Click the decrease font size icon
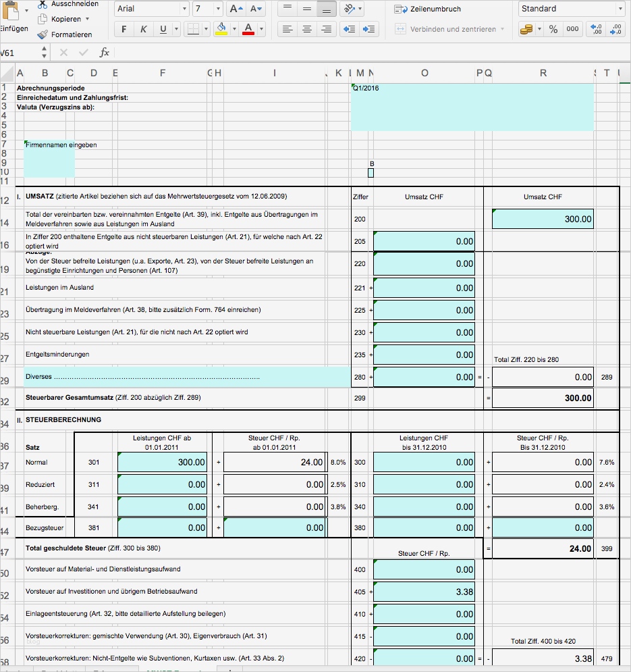The height and width of the screenshot is (672, 631). coord(256,9)
